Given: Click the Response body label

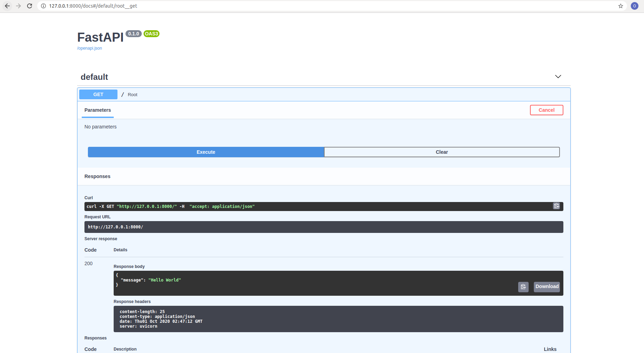Looking at the screenshot, I should pos(129,267).
